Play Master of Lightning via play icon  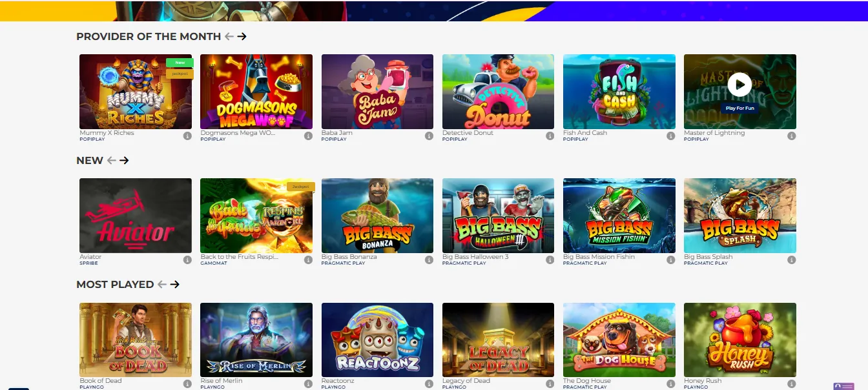739,84
